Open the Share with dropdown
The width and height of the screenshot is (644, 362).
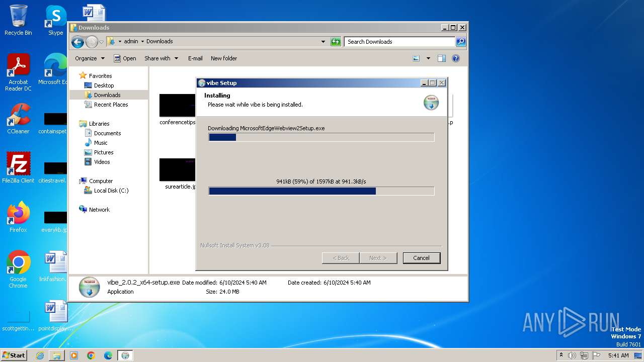click(161, 58)
